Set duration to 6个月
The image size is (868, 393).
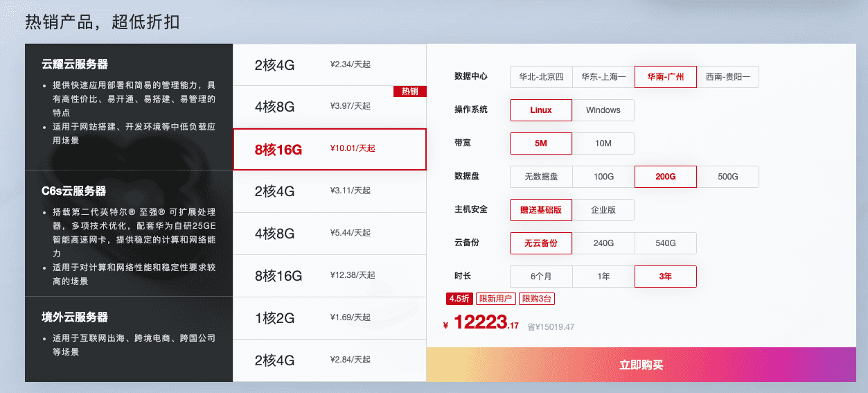pos(541,277)
